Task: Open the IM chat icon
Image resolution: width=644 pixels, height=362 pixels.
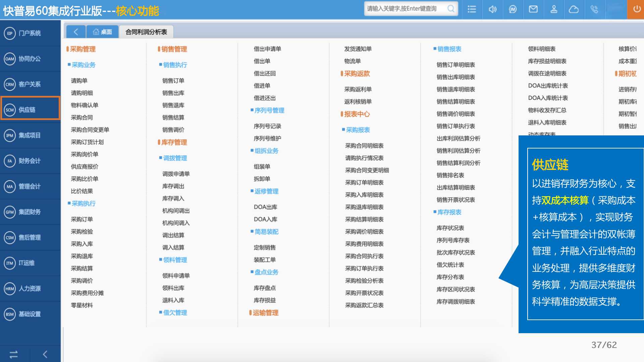Action: (x=513, y=9)
